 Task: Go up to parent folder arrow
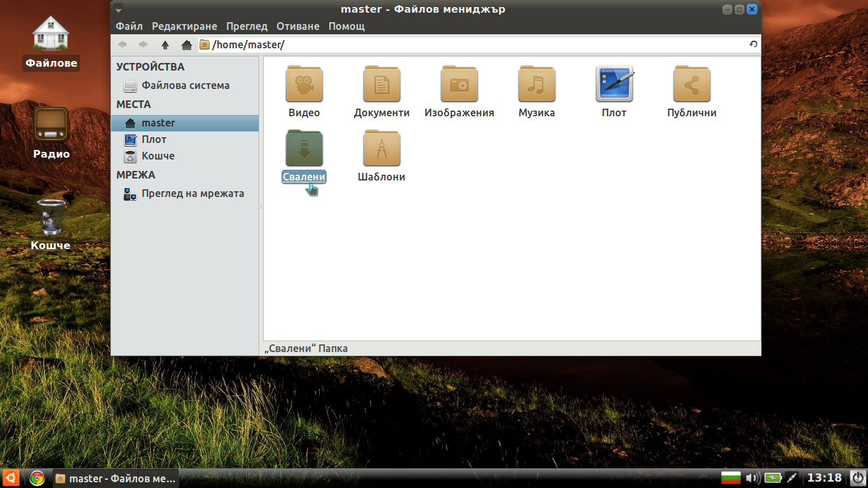tap(165, 44)
